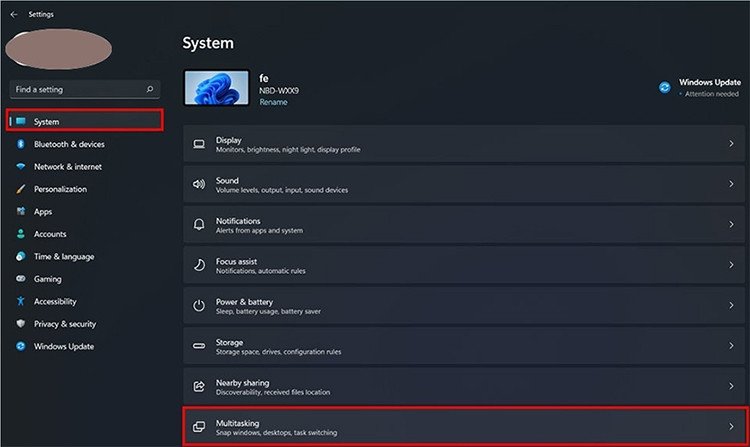Click the Privacy & security shield icon
Image resolution: width=750 pixels, height=447 pixels.
tap(21, 324)
